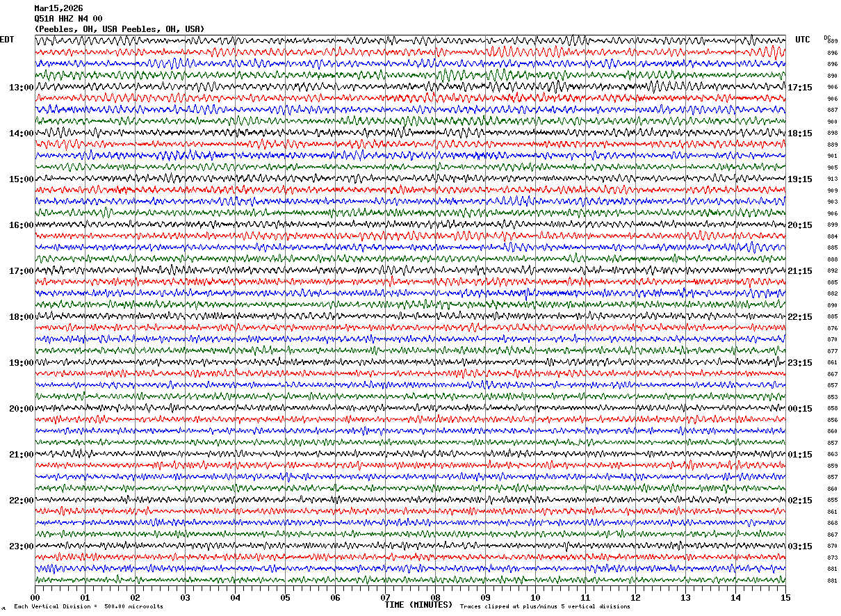Click minute tick label "09" on time axis
The image size is (841, 616).
485,597
